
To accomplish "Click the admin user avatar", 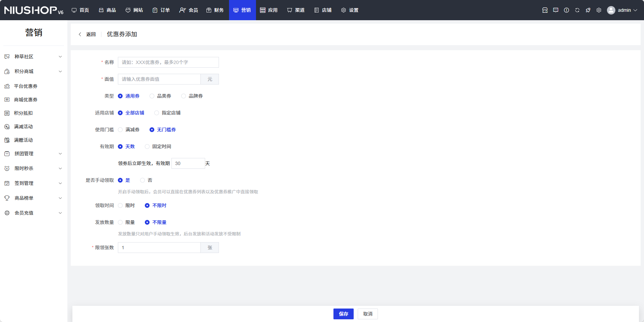I will coord(611,10).
